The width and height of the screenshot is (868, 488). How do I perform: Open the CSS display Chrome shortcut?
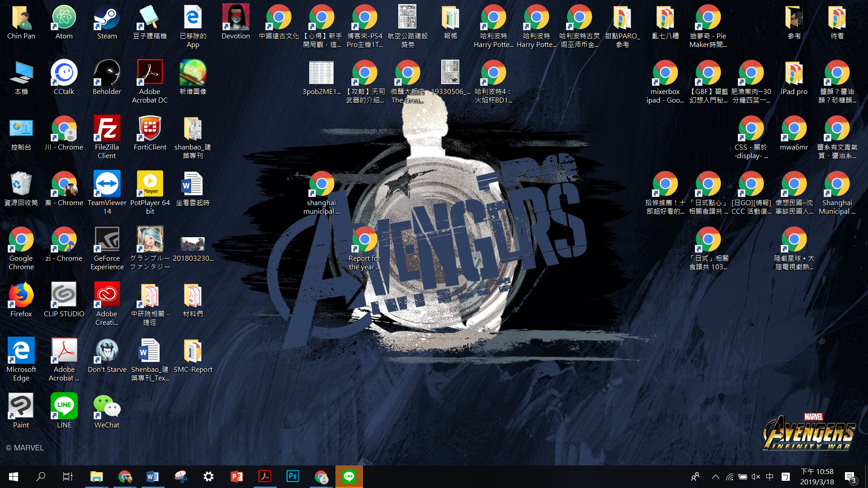pyautogui.click(x=751, y=138)
